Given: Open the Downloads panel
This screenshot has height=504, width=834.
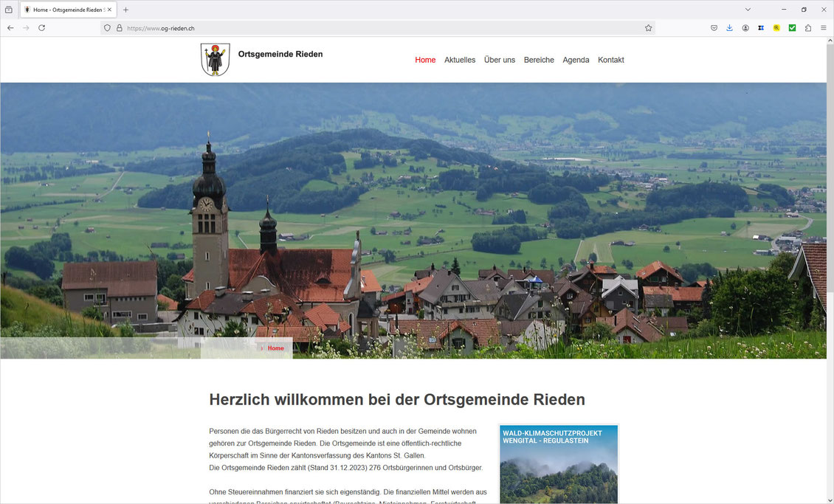Looking at the screenshot, I should pos(730,28).
